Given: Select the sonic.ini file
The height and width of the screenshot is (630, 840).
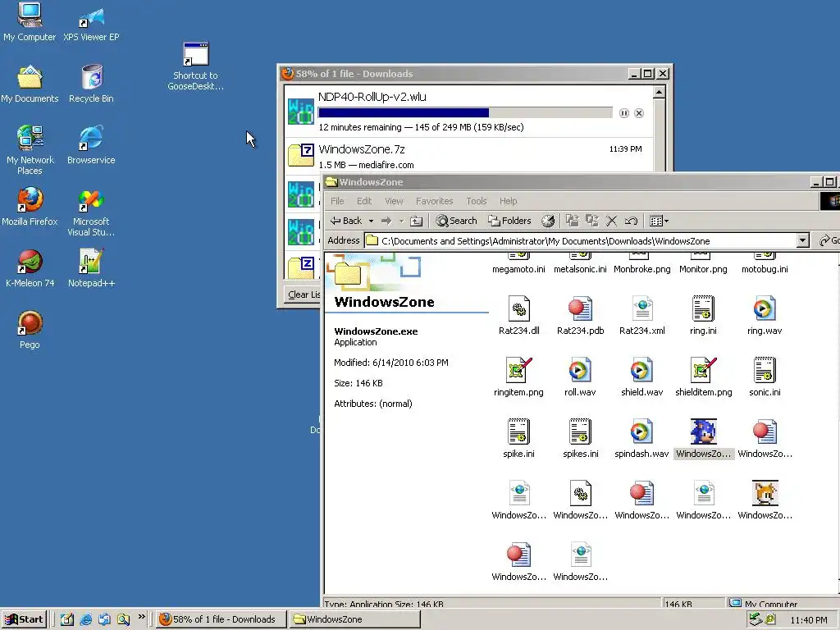Looking at the screenshot, I should coord(765,377).
